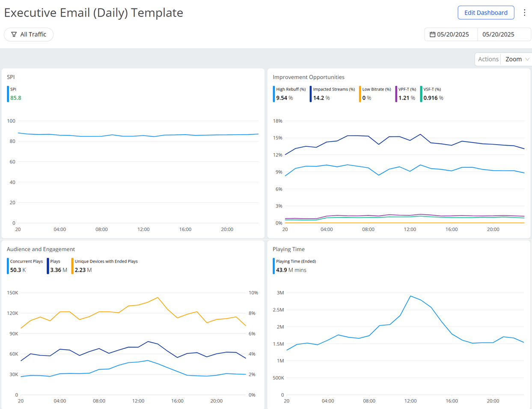The image size is (532, 409).
Task: Toggle the Impacted Streams (%) legend series
Action: click(x=333, y=89)
